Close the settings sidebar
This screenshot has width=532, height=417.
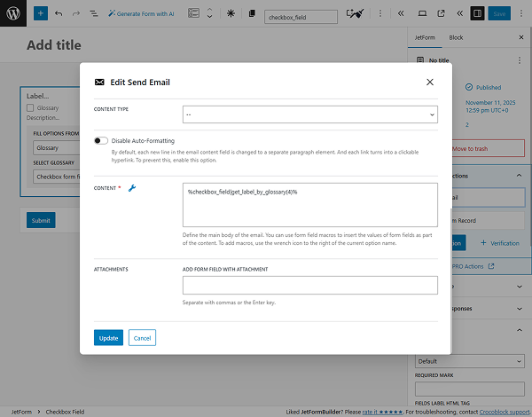[x=521, y=37]
